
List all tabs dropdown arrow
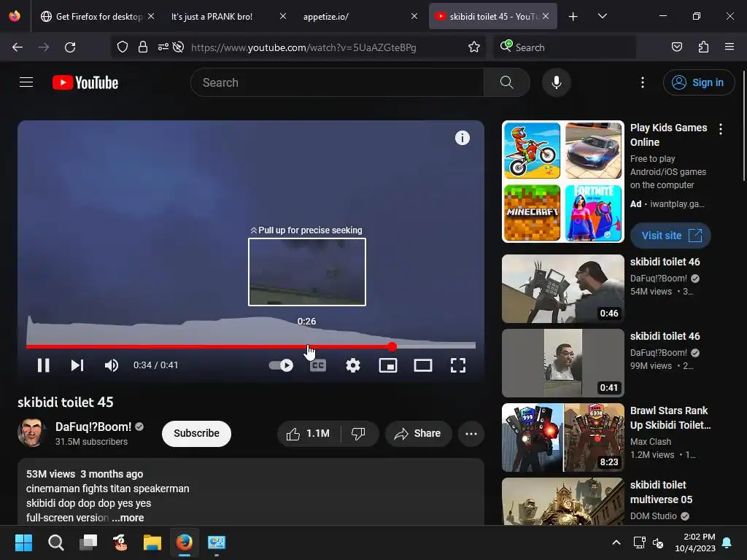[x=602, y=16]
